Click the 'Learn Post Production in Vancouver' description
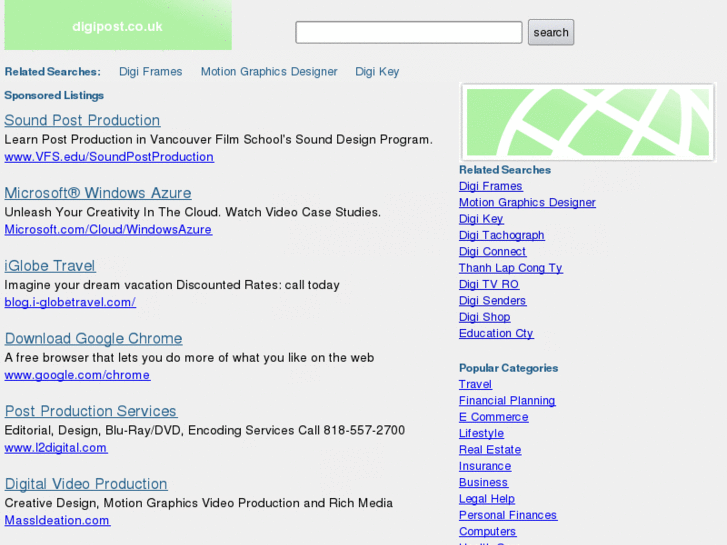Image resolution: width=727 pixels, height=545 pixels. tap(218, 140)
